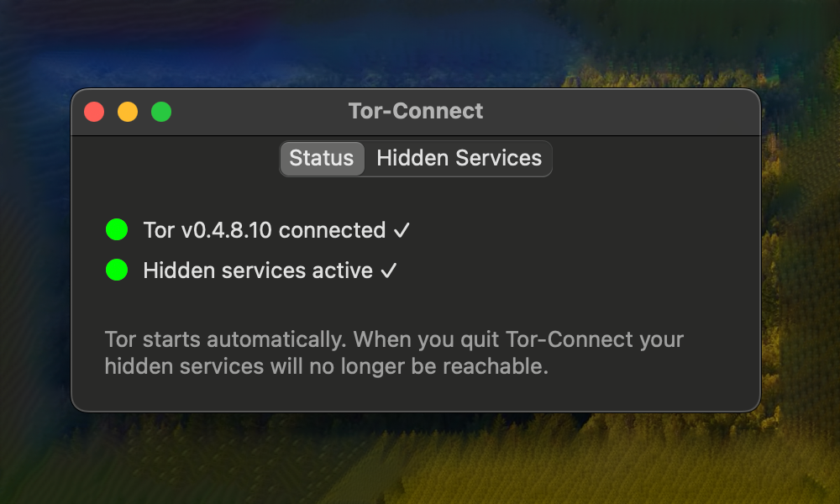
Task: Click the Tor version number v0.4.8.10
Action: [x=227, y=230]
